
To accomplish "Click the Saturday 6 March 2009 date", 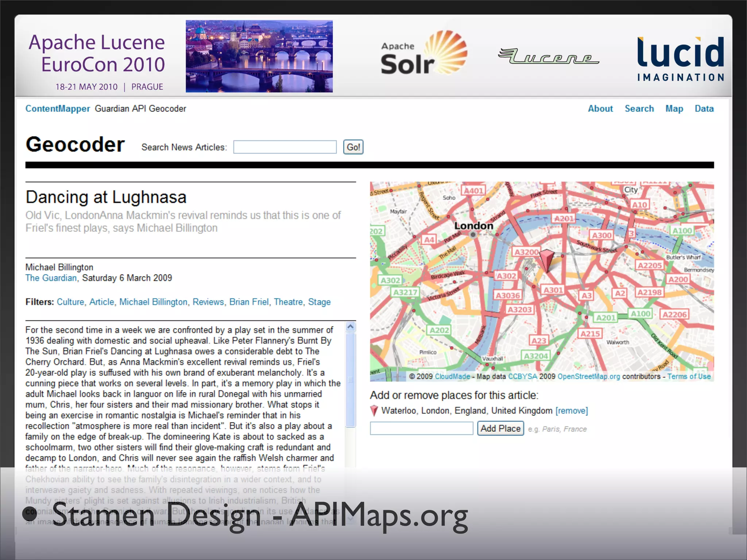I will click(x=127, y=278).
